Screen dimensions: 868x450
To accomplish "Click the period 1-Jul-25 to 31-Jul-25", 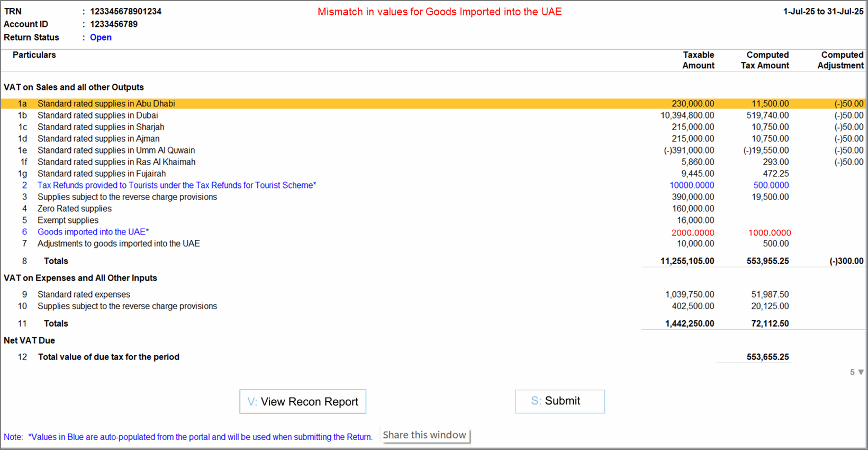I will click(x=823, y=12).
